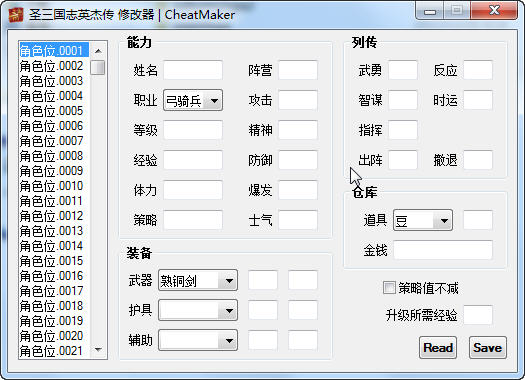This screenshot has width=525, height=380.
Task: Click the 阵营 input field
Action: 298,70
